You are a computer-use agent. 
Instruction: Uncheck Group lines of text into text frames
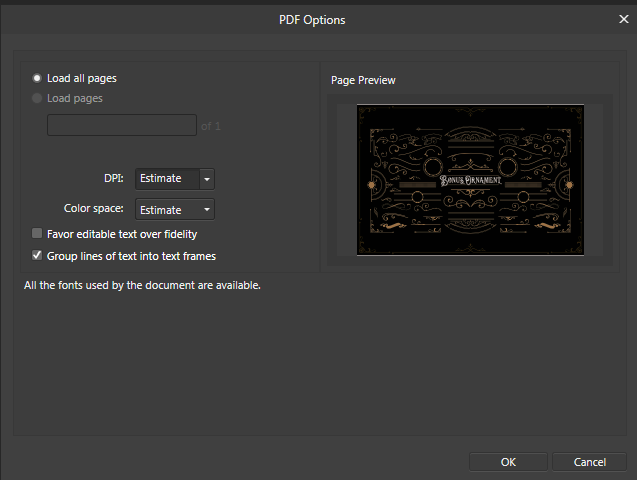click(37, 255)
